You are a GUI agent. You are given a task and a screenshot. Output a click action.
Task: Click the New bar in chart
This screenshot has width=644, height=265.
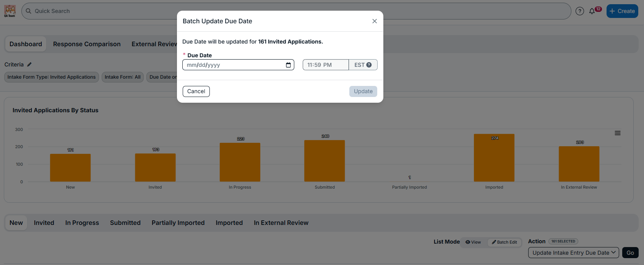click(x=70, y=168)
